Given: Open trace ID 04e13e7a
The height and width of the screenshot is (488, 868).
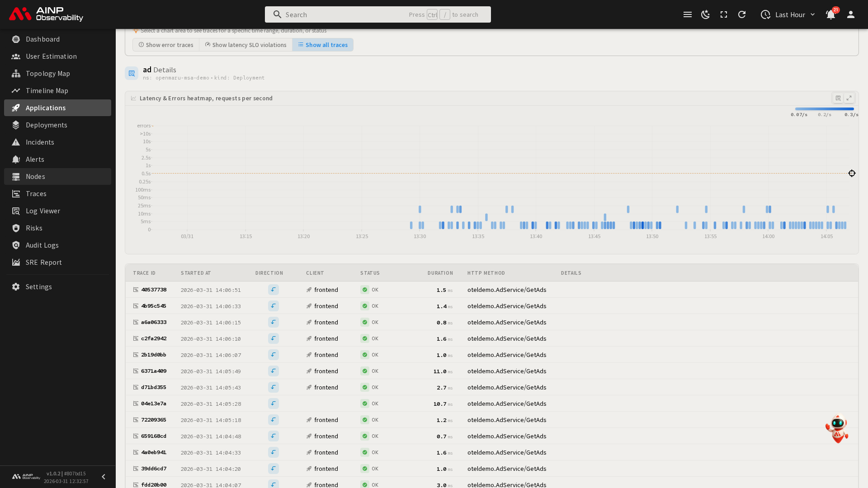Looking at the screenshot, I should 153,404.
